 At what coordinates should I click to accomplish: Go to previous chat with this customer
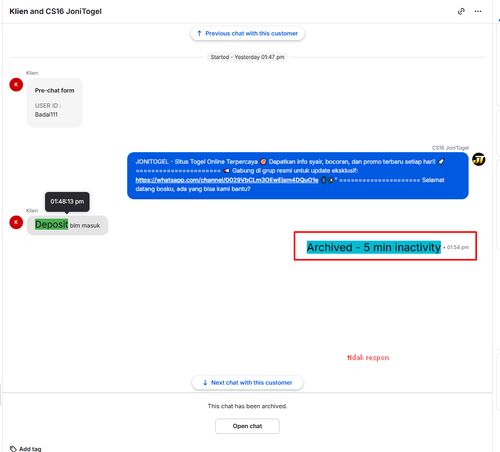[x=247, y=34]
